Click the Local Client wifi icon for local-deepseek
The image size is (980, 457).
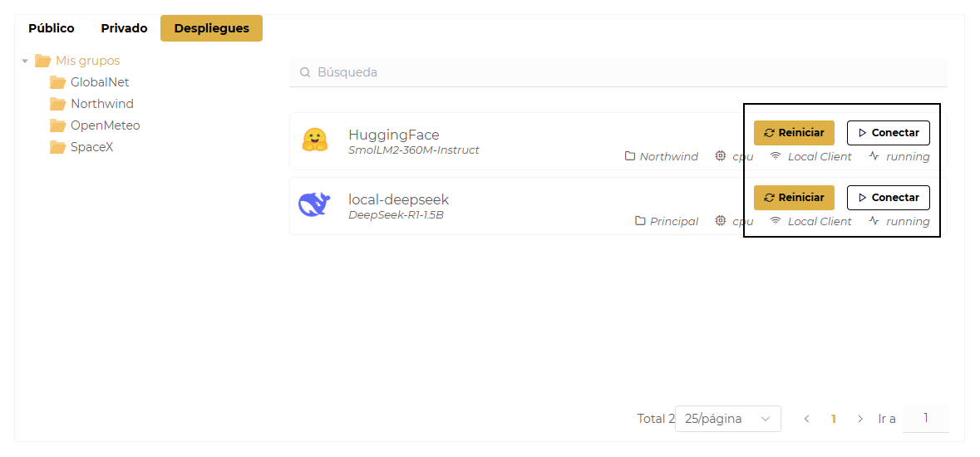point(776,221)
